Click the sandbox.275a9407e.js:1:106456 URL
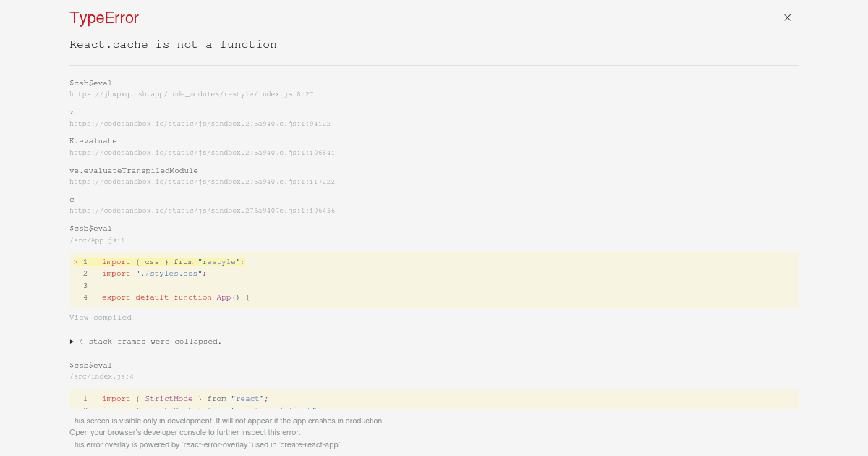Viewport: 868px width, 456px height. coord(203,211)
